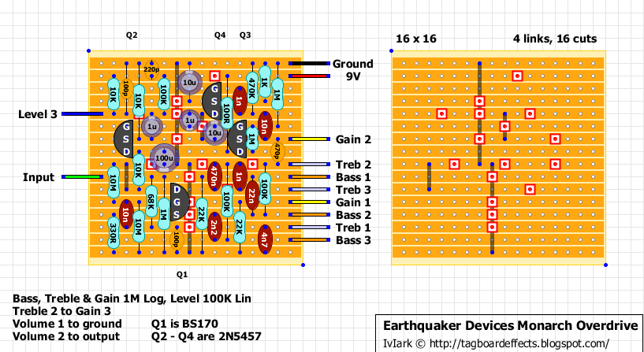This screenshot has height=352, width=644.
Task: Click the 470p capacitor
Action: [277, 151]
